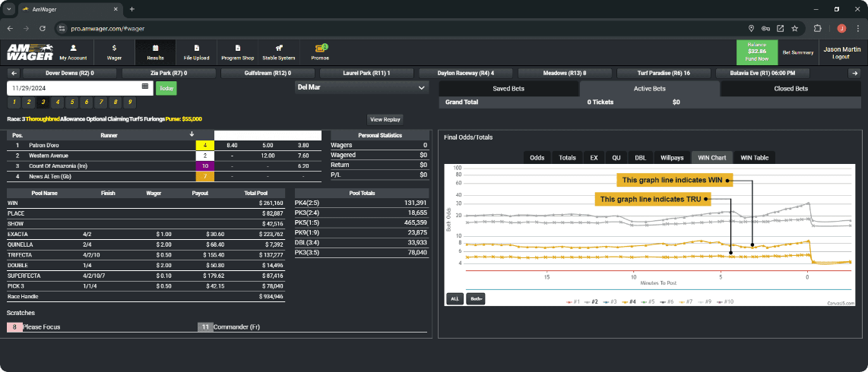Switch to the WIN Table tab

[754, 158]
